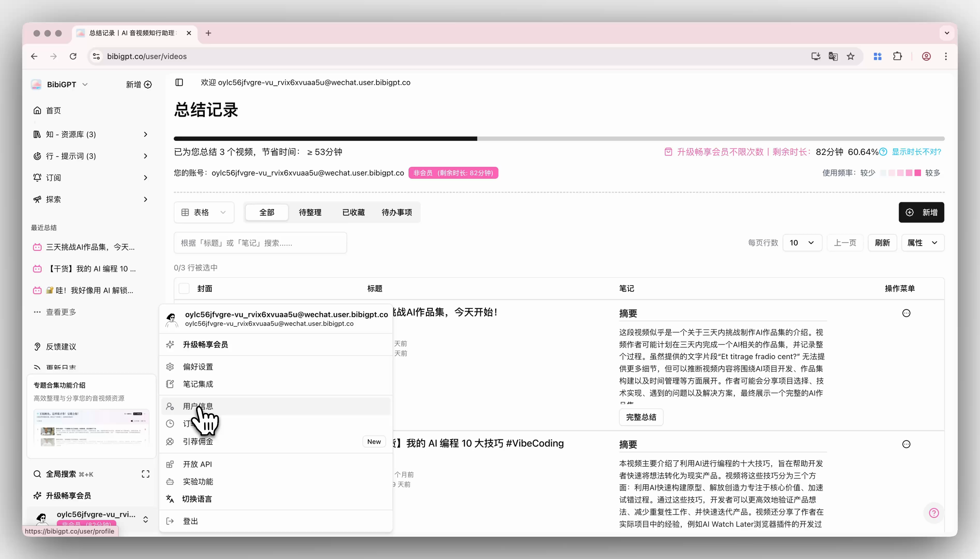Open Chrome three-dot menu
This screenshot has height=559, width=980.
(946, 56)
